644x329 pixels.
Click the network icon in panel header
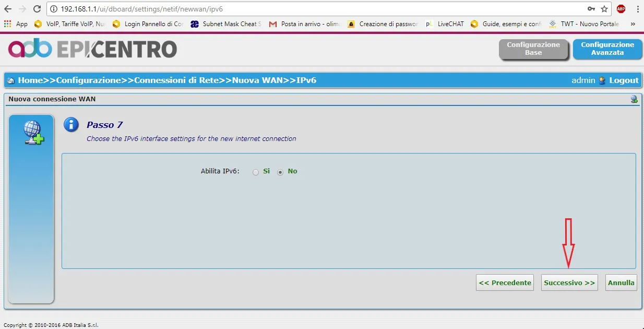pyautogui.click(x=634, y=99)
